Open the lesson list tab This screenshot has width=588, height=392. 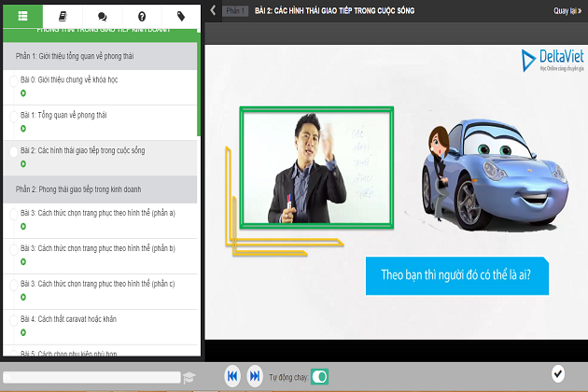pyautogui.click(x=23, y=16)
